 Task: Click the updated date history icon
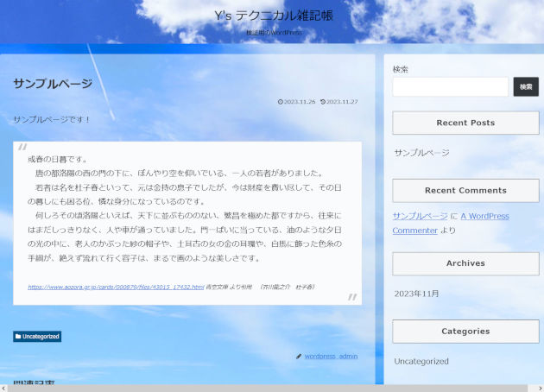323,102
